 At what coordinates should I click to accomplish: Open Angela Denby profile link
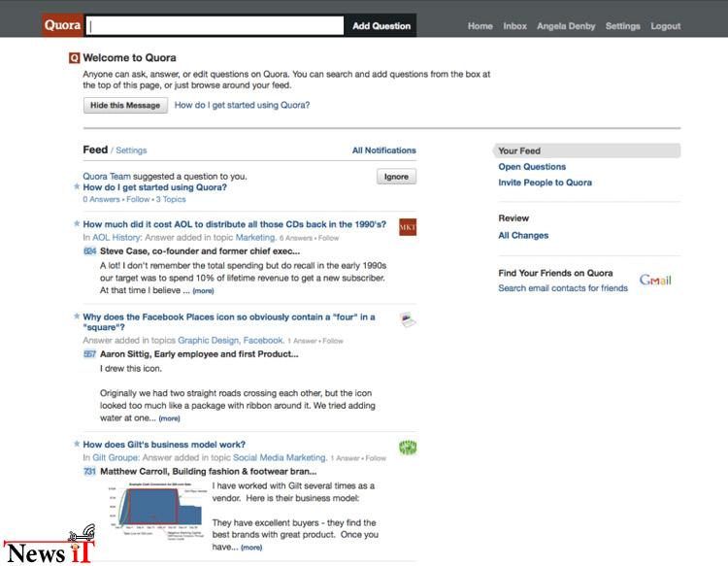tap(566, 26)
